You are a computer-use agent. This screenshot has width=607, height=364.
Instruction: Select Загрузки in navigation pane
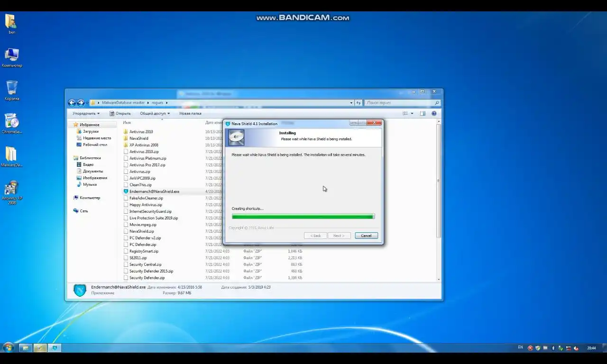point(91,131)
